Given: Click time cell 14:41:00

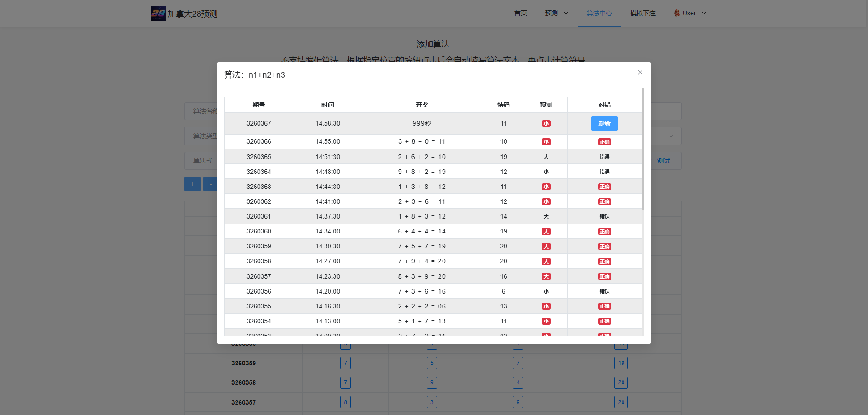Looking at the screenshot, I should pos(327,201).
